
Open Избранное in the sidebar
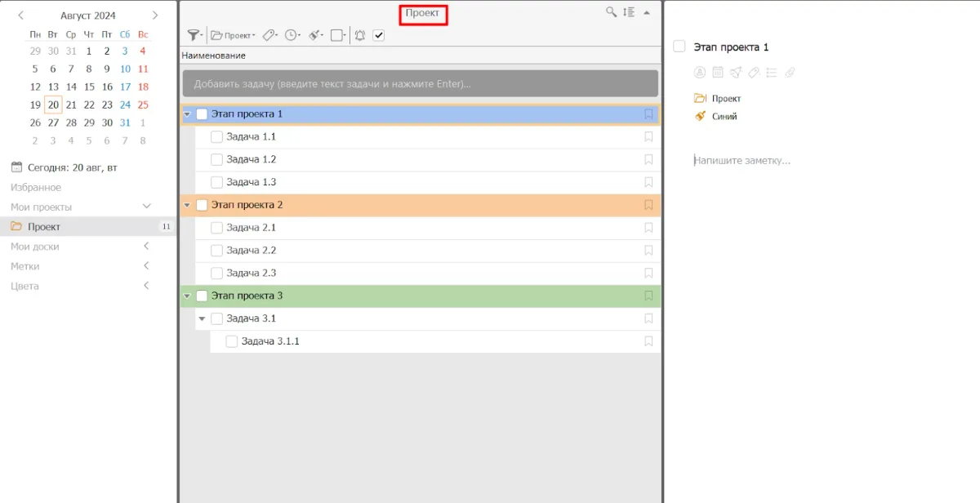click(36, 188)
